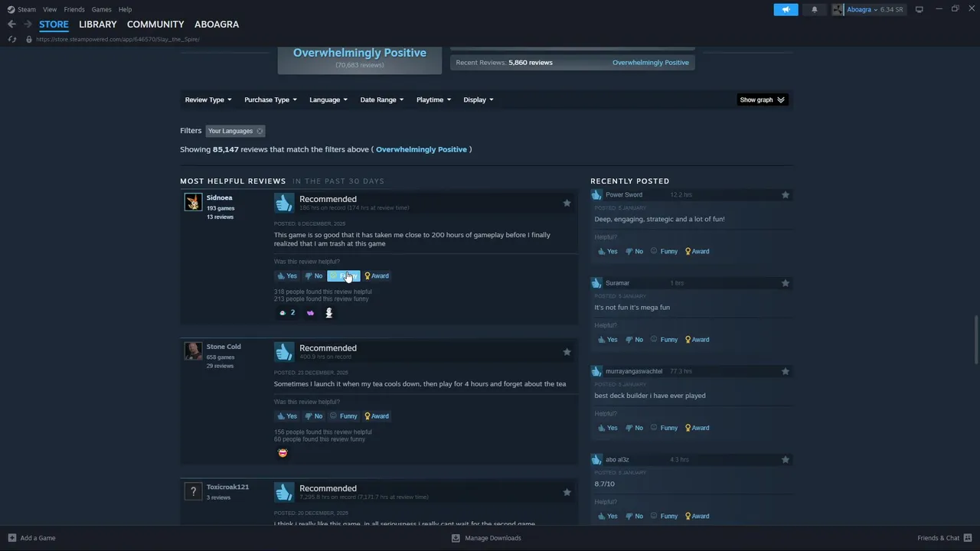This screenshot has width=980, height=551.
Task: Mark Sidnoea's review as Funny
Action: 343,276
